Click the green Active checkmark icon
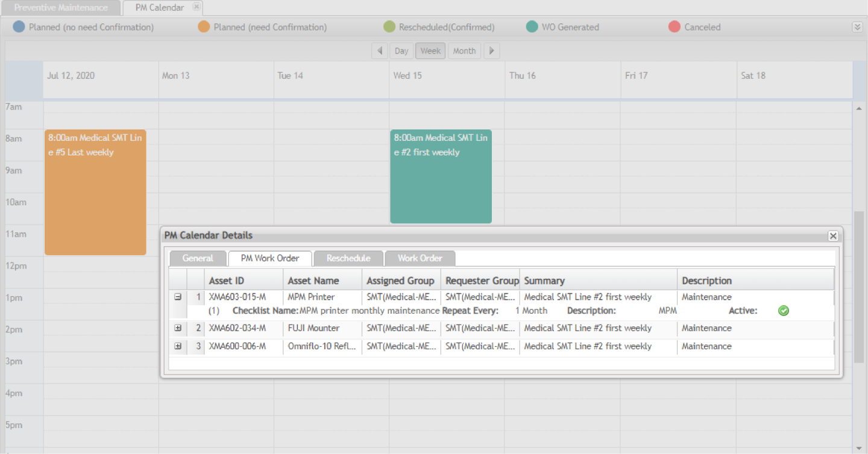 point(784,311)
